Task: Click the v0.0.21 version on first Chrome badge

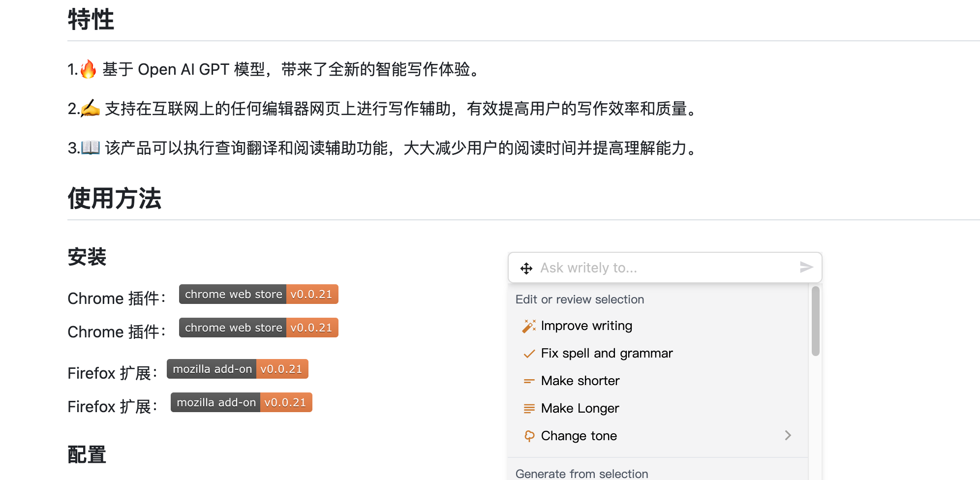Action: point(311,294)
